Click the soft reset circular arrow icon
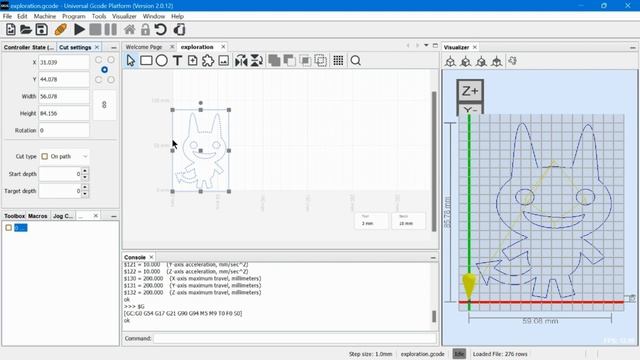640x360 pixels. point(160,29)
